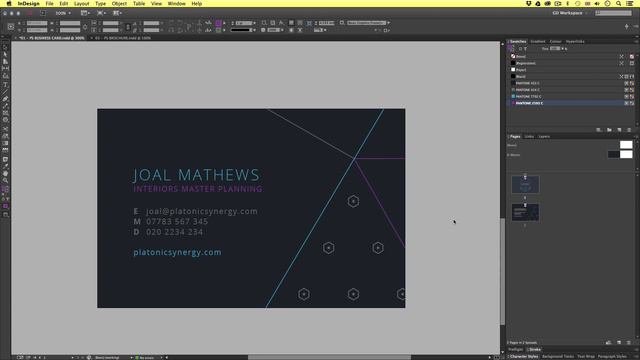Image resolution: width=640 pixels, height=360 pixels.
Task: Open Spotlight search in the menu bar
Action: (619, 3)
